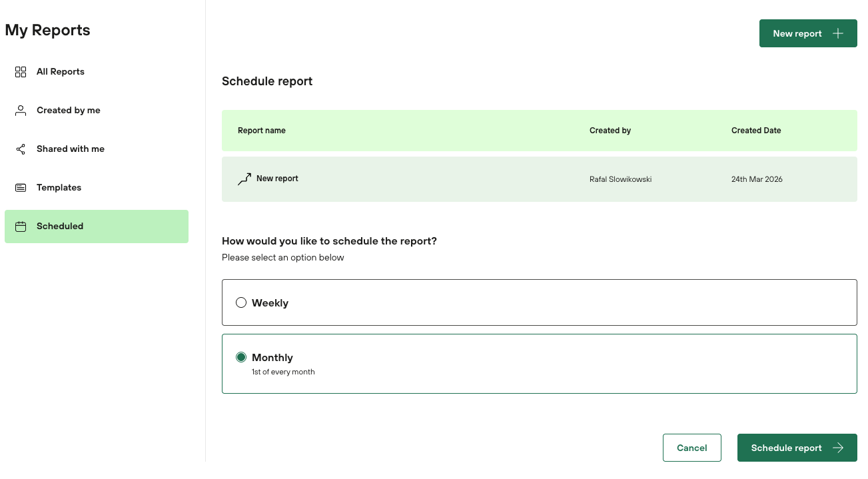
Task: Click the Created by me person icon
Action: pos(21,111)
